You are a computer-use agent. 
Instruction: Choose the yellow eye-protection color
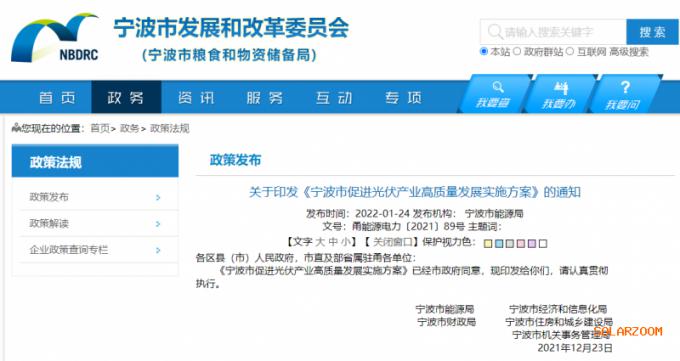[x=488, y=243]
